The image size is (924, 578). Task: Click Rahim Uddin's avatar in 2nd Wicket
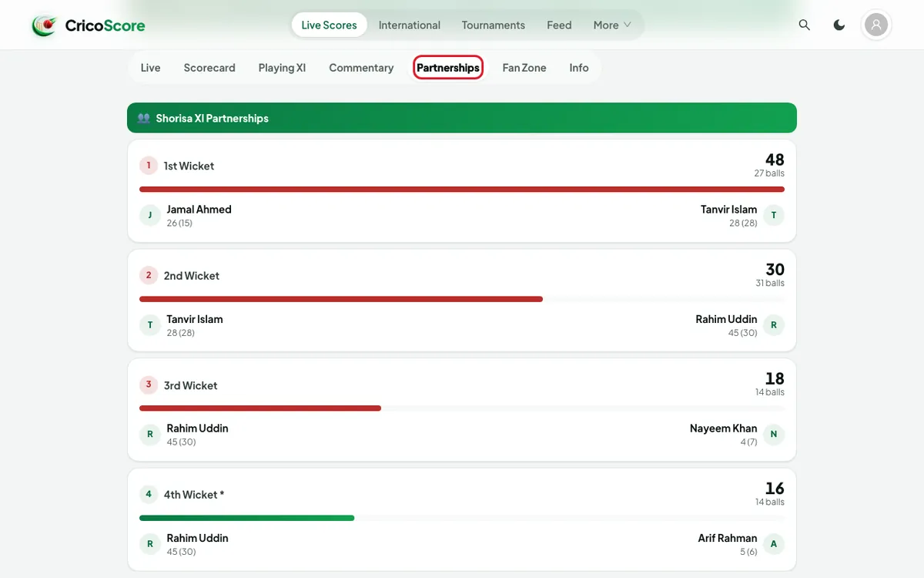coord(774,324)
